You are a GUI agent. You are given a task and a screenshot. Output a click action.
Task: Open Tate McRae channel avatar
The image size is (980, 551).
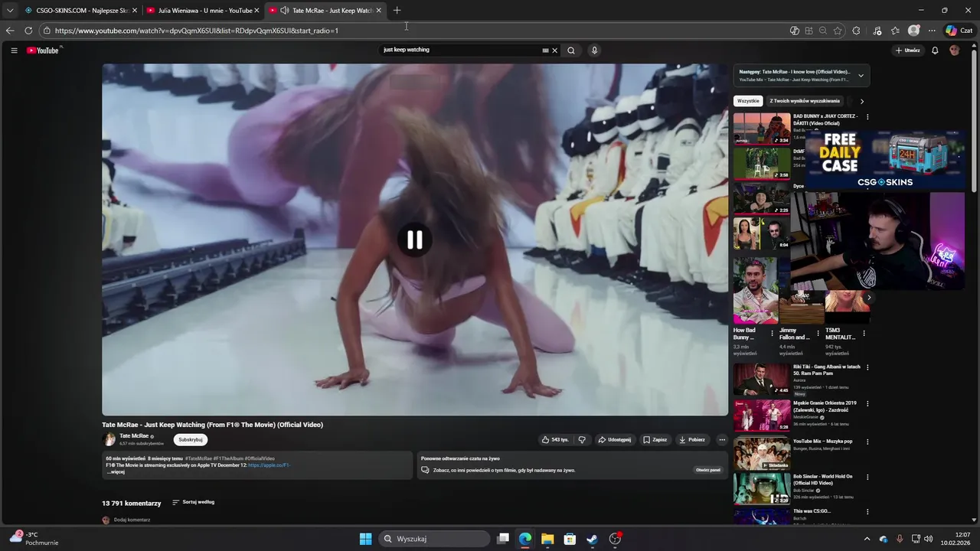[109, 439]
